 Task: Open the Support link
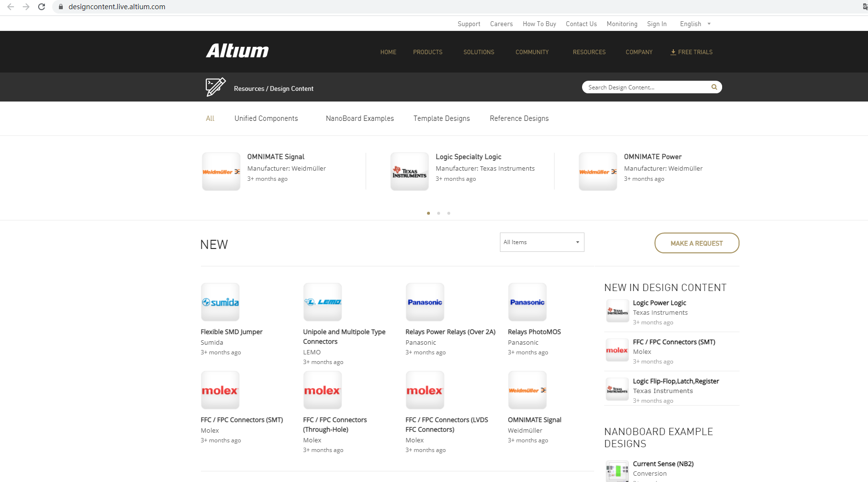click(469, 24)
